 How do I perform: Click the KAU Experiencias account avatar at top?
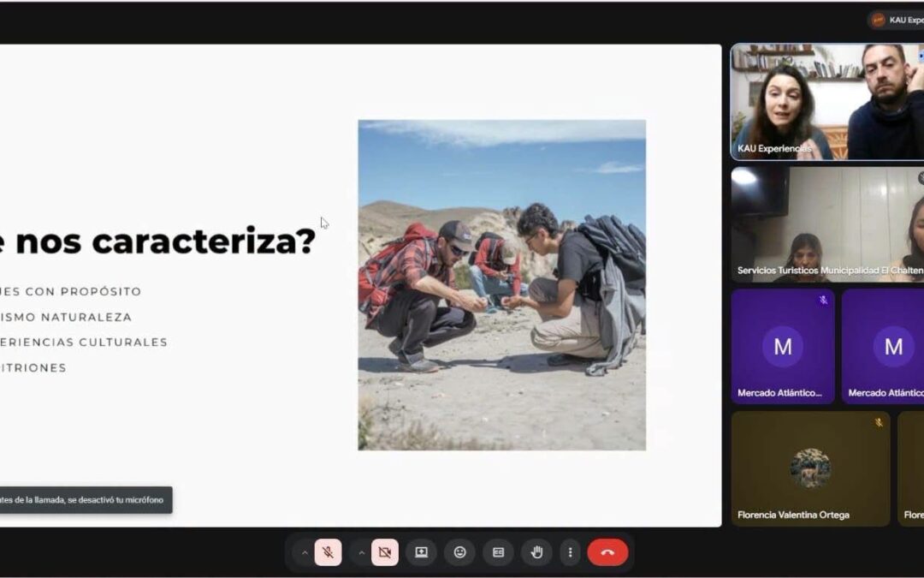878,20
